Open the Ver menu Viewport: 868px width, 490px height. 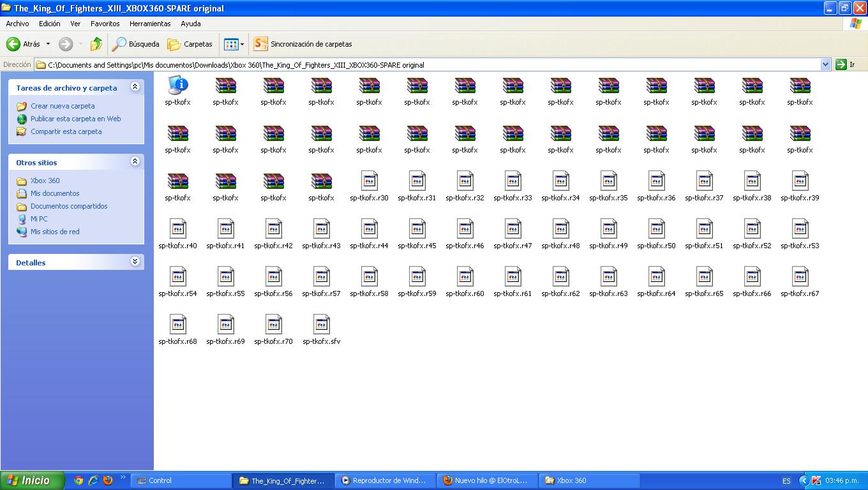pyautogui.click(x=75, y=24)
